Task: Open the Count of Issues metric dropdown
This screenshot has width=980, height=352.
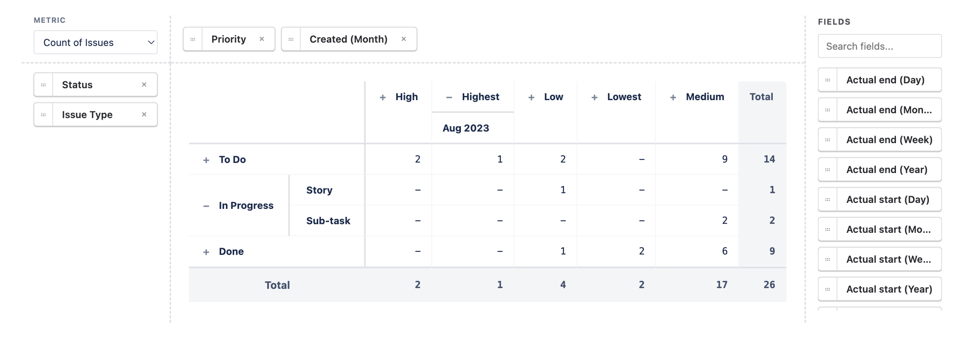Action: [x=95, y=42]
